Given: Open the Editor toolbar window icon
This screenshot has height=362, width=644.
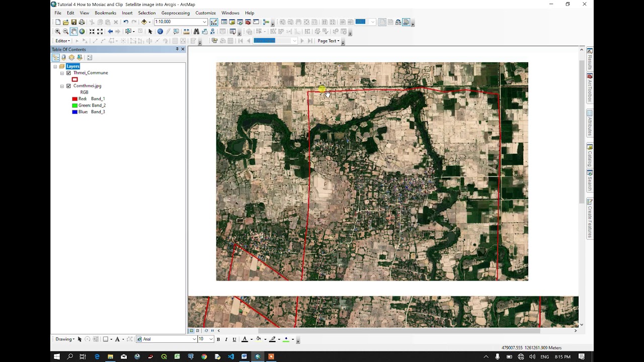Looking at the screenshot, I should click(x=214, y=22).
